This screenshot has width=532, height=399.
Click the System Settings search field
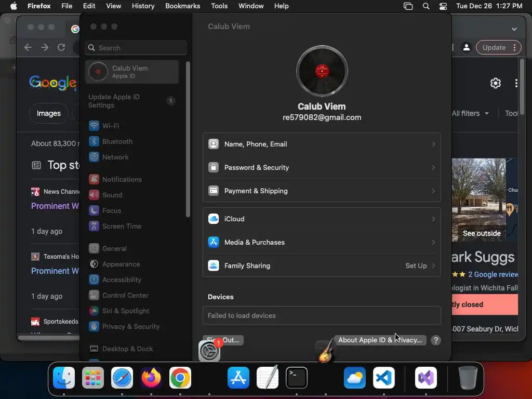tap(136, 48)
